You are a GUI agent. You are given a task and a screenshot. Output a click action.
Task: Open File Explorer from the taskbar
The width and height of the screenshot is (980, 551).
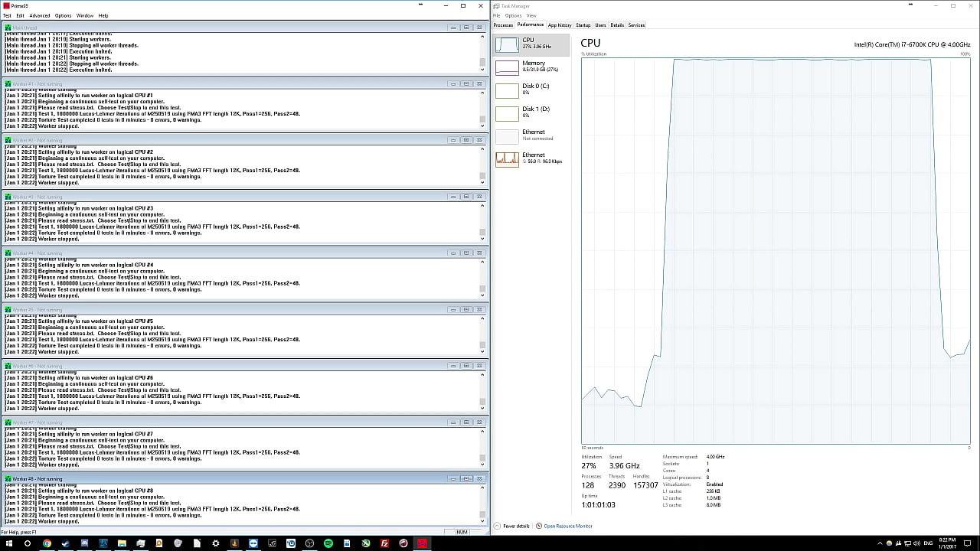coord(122,544)
